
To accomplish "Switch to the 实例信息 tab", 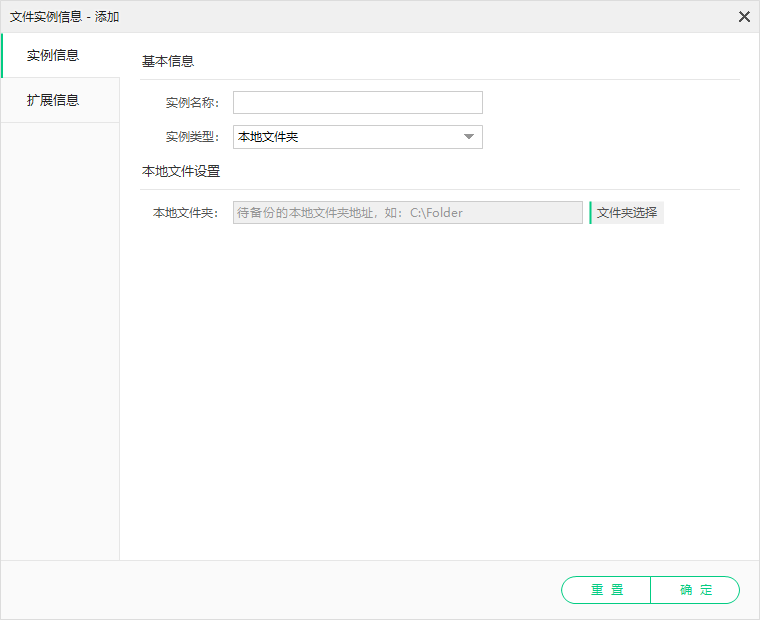I will point(60,55).
